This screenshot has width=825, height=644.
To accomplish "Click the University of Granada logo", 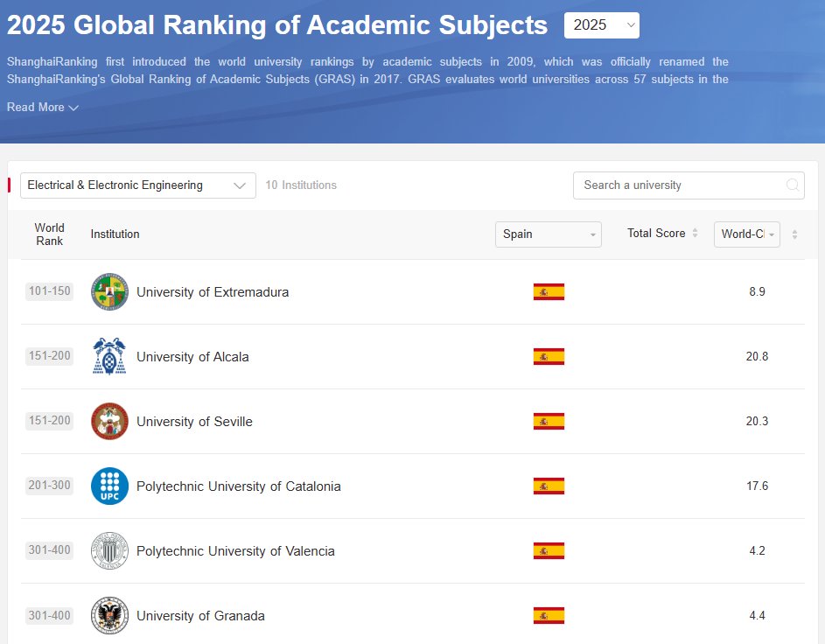I will coord(109,615).
